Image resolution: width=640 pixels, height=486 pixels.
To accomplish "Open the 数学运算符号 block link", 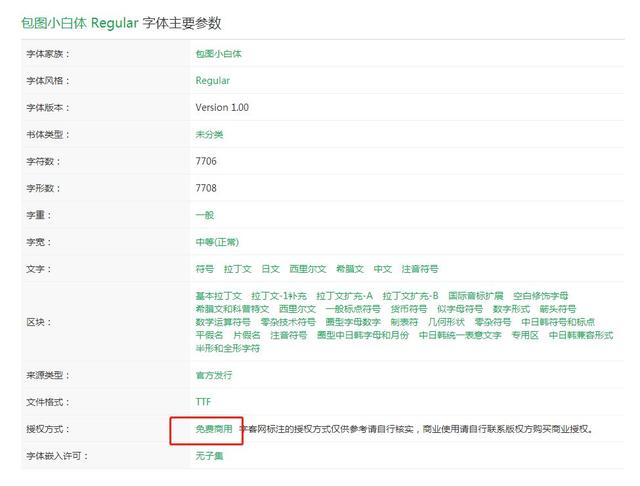I will [223, 322].
